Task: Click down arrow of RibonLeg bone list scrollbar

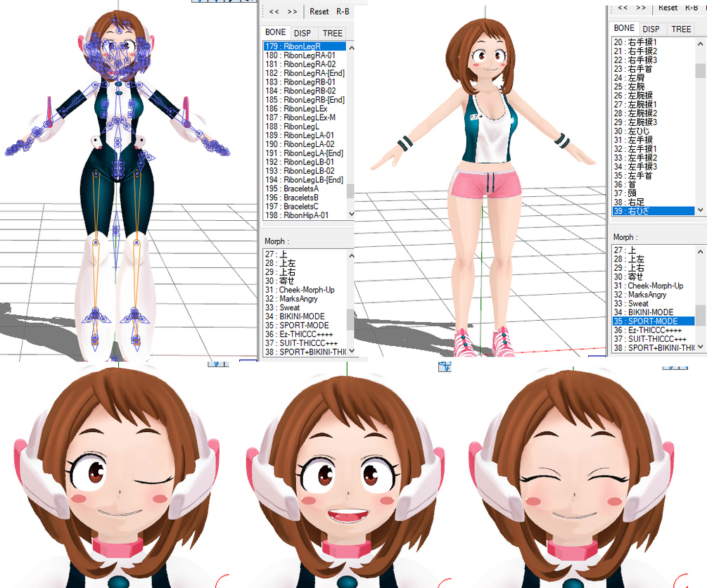Action: (351, 215)
